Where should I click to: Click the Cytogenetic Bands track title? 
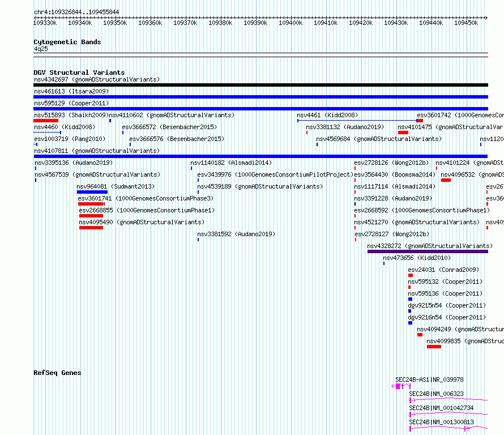[67, 42]
